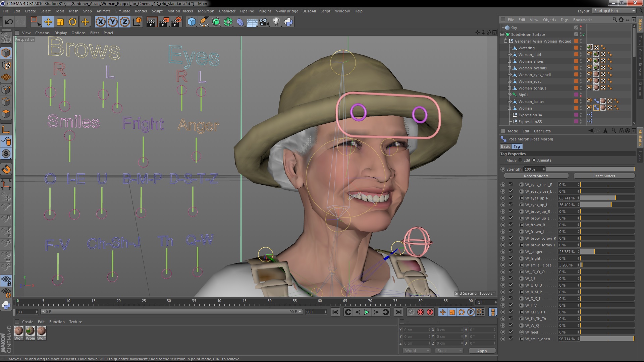Screen dimensions: 644x362
Task: Select the Move tool in top toolbar
Action: [48, 22]
